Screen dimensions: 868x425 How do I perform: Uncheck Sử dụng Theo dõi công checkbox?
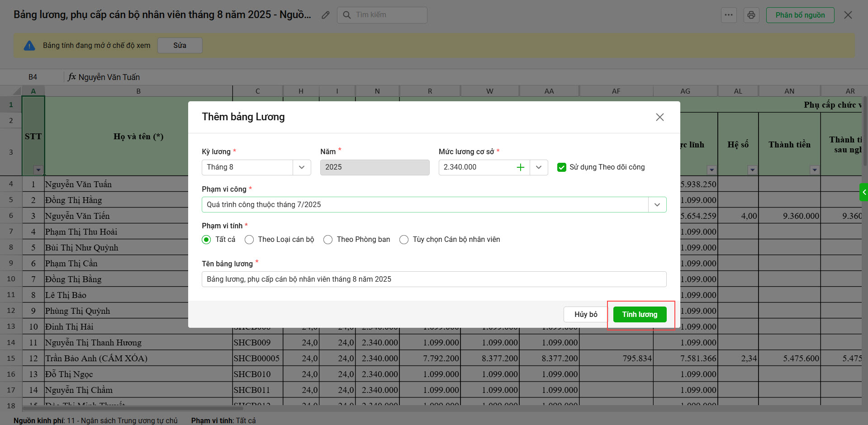(x=562, y=167)
